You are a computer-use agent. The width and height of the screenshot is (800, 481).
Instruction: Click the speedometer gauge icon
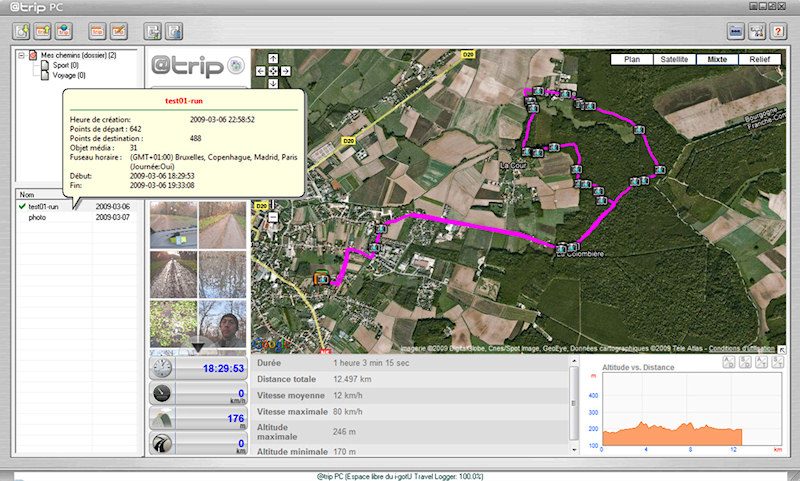tap(162, 393)
